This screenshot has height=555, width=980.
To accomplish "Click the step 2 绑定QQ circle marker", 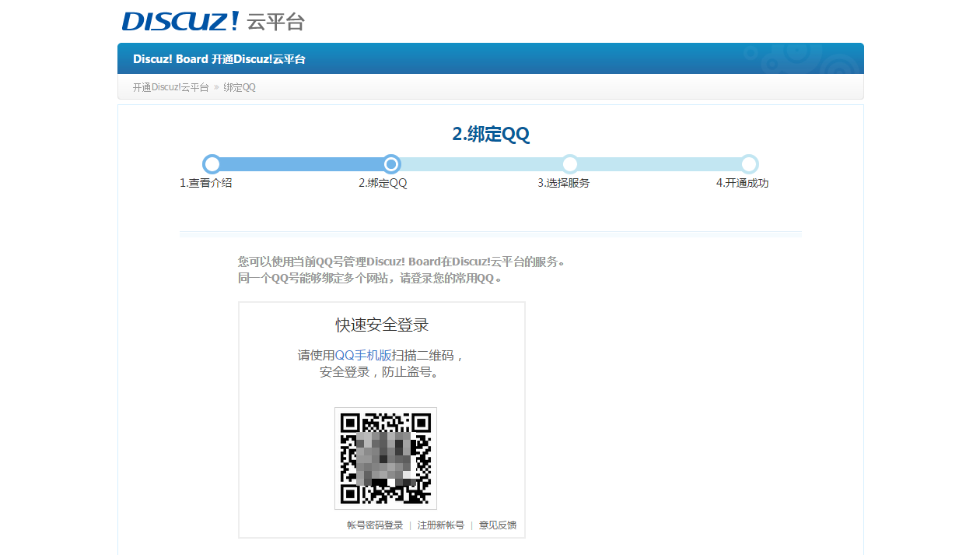I will 392,164.
